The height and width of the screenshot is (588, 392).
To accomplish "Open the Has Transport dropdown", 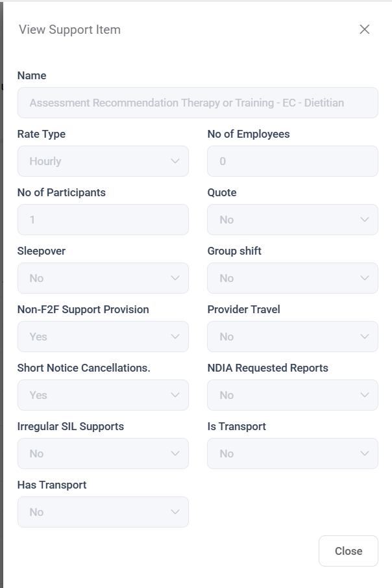I will [103, 512].
